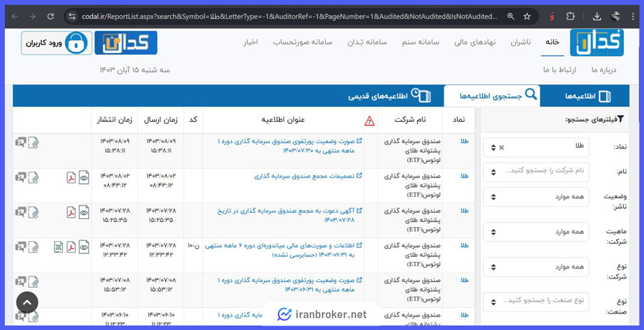Open the نوع صنعت industry search dropdown
This screenshot has height=330, width=644.
click(536, 302)
